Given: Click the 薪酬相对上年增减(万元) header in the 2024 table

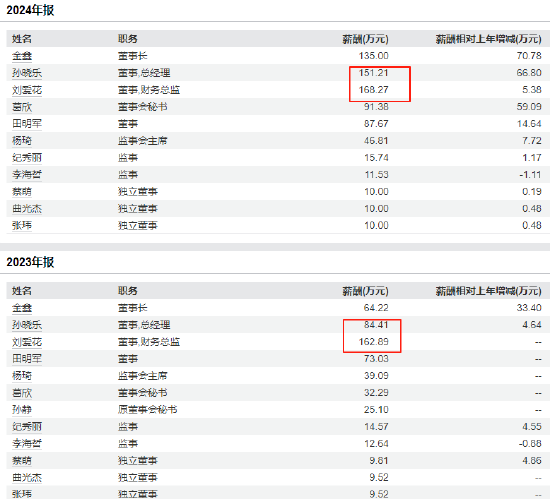Looking at the screenshot, I should tap(489, 39).
